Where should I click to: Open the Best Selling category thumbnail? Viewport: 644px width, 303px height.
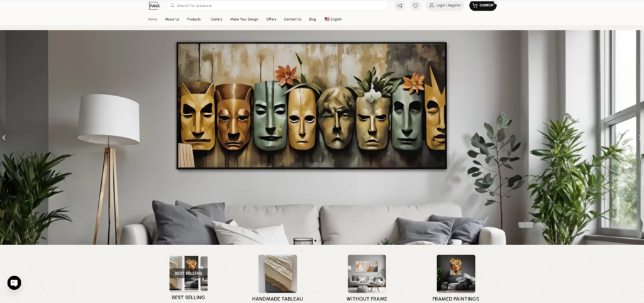(189, 273)
